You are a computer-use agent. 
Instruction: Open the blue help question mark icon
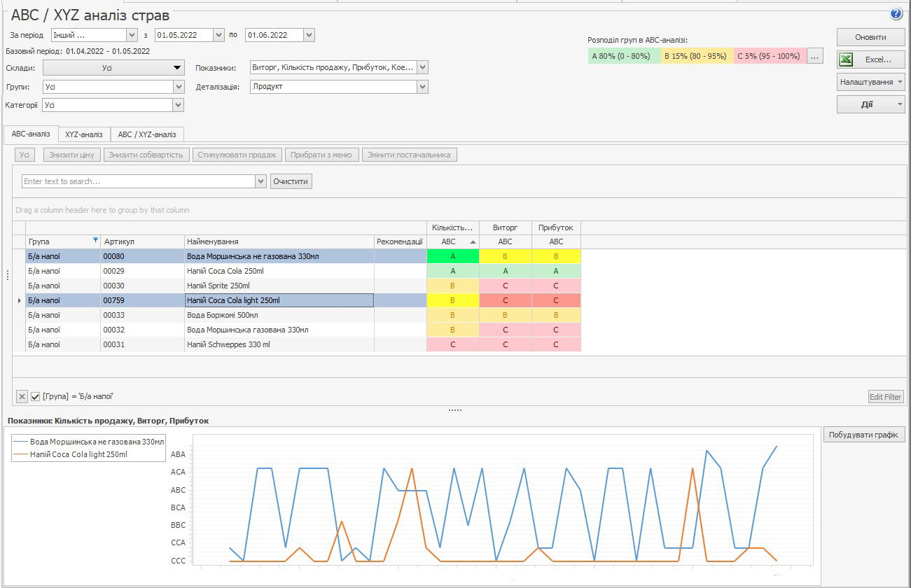point(896,14)
